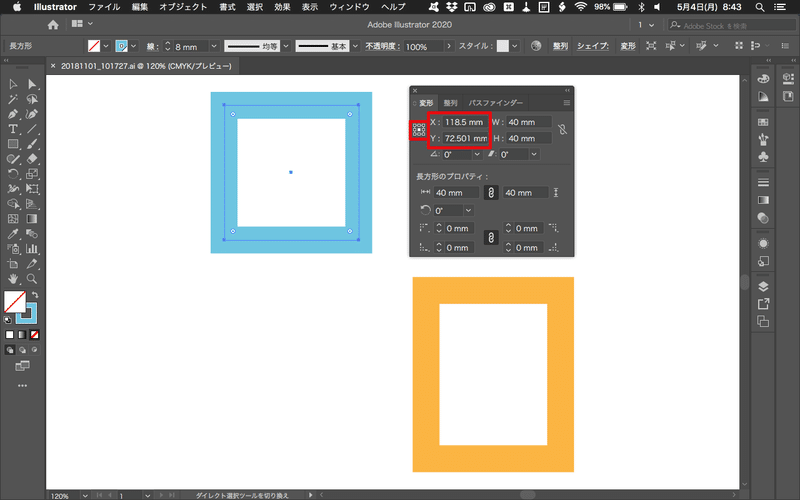Screen dimensions: 800x500
Task: Click 変形 link in control bar
Action: pos(628,46)
